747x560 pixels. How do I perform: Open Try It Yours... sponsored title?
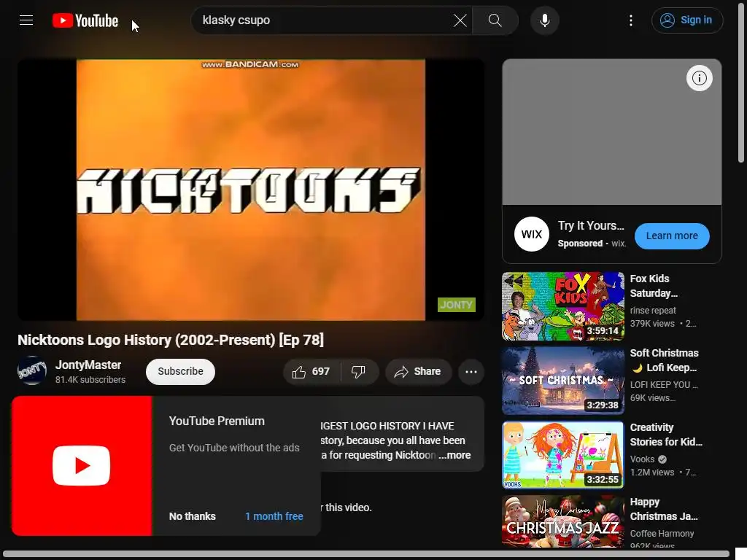pyautogui.click(x=591, y=226)
